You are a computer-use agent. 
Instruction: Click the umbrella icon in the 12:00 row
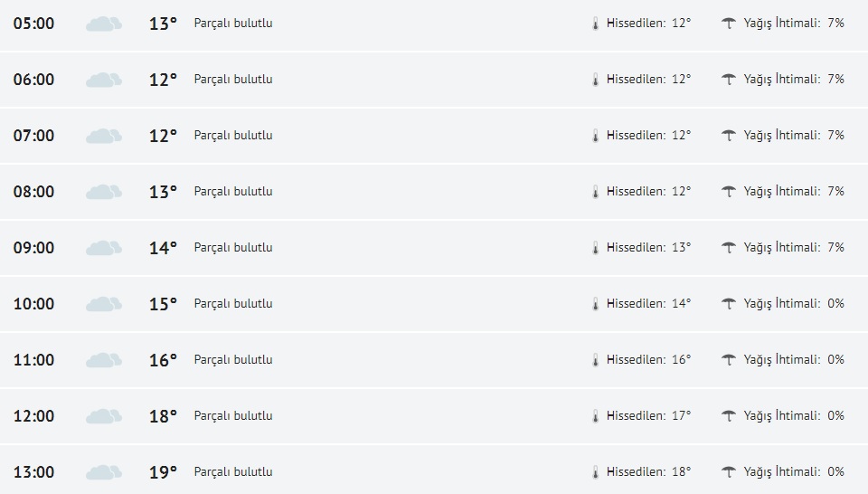pyautogui.click(x=728, y=416)
